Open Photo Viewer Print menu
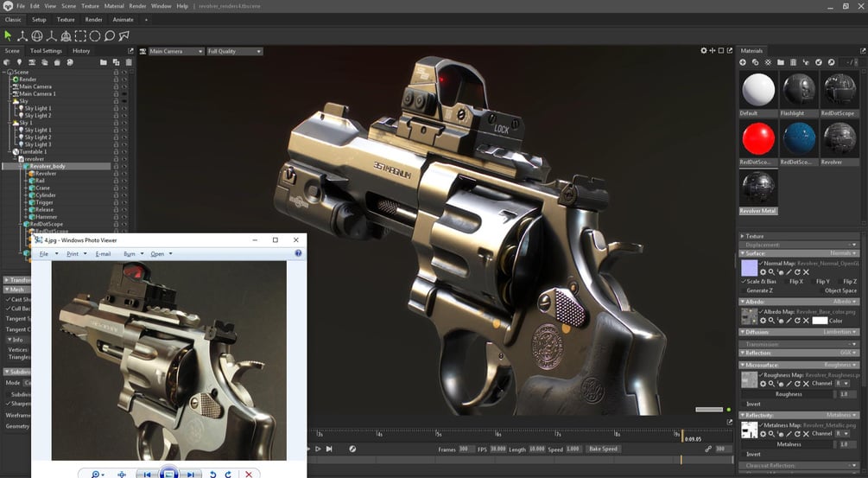Screen dimensions: 868x478 coord(73,253)
